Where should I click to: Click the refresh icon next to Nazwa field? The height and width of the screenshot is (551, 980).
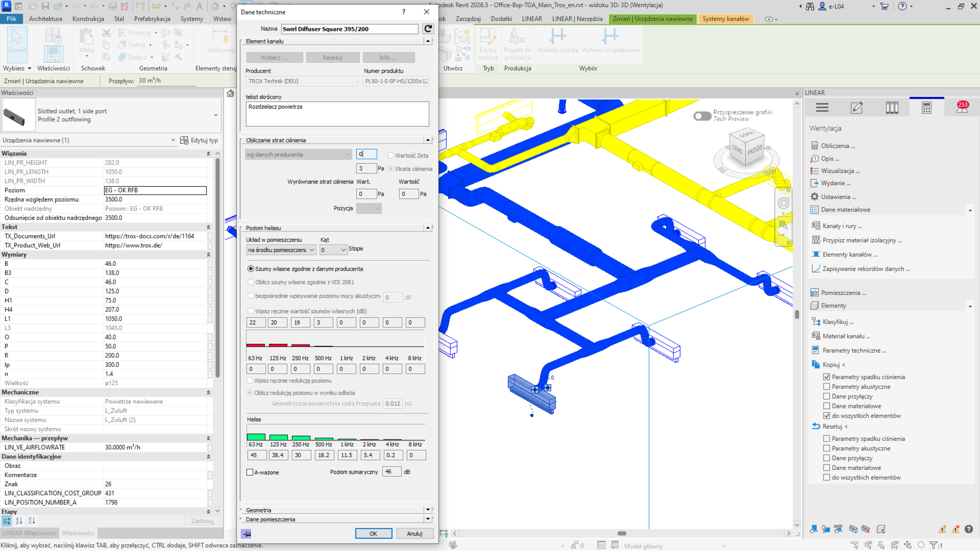tap(428, 29)
